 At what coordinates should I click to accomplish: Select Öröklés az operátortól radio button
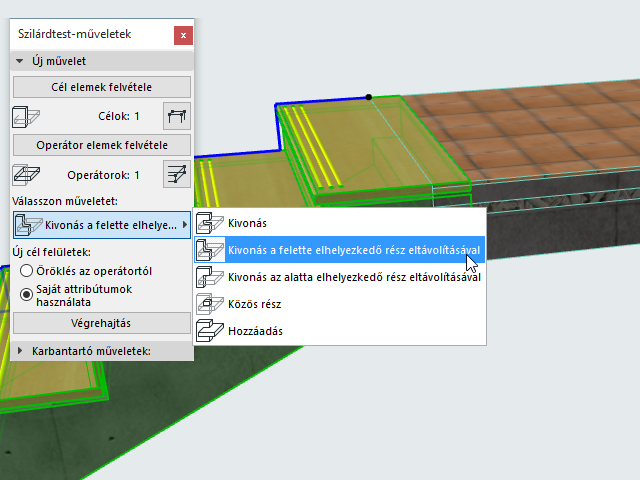(x=27, y=271)
